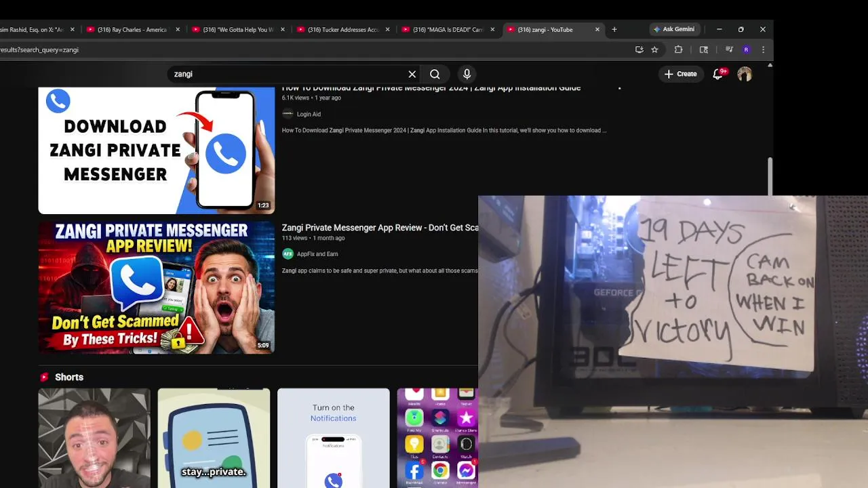Viewport: 868px width, 488px height.
Task: Click the Chrome profile R badge
Action: [746, 49]
